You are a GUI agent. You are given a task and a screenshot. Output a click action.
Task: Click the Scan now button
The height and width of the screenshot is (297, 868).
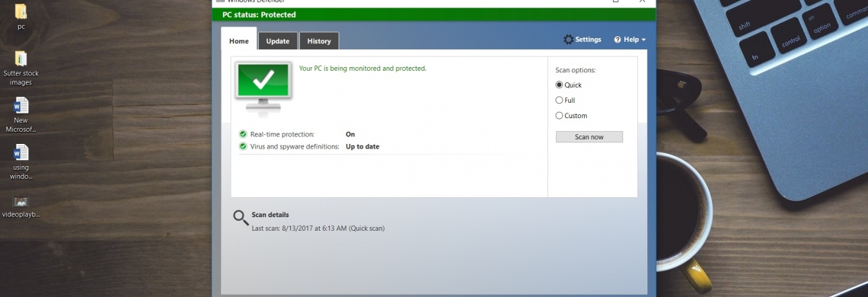(589, 137)
